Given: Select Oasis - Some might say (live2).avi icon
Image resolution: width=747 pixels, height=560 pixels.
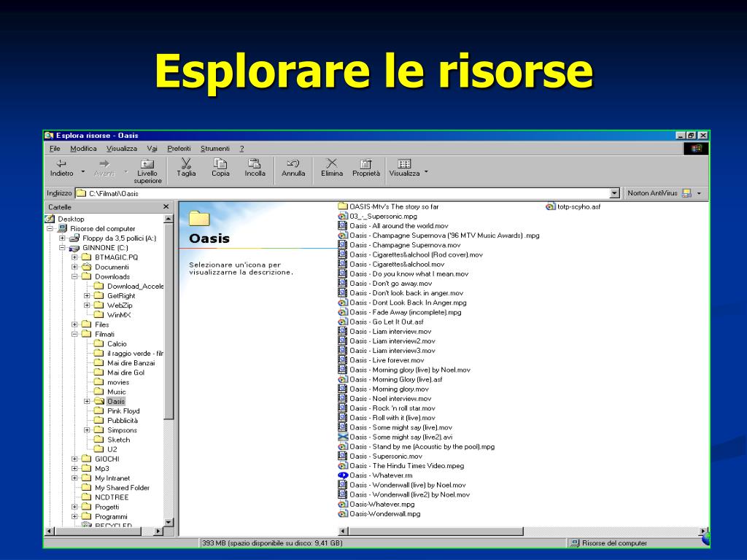Looking at the screenshot, I should (x=343, y=437).
